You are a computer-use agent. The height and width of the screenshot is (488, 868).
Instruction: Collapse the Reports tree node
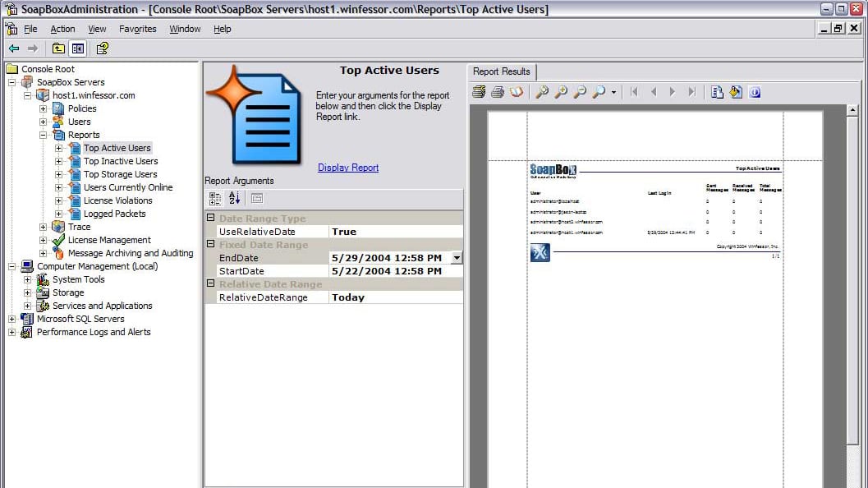[44, 135]
